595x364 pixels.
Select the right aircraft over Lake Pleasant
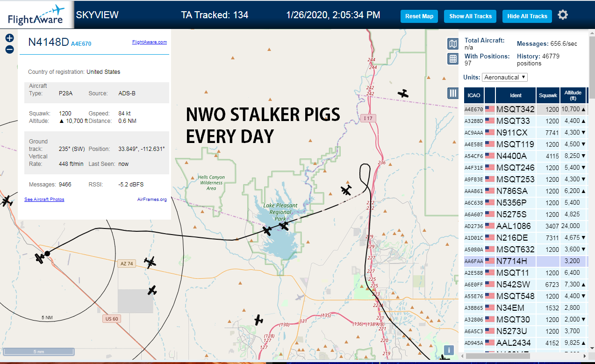pyautogui.click(x=284, y=226)
